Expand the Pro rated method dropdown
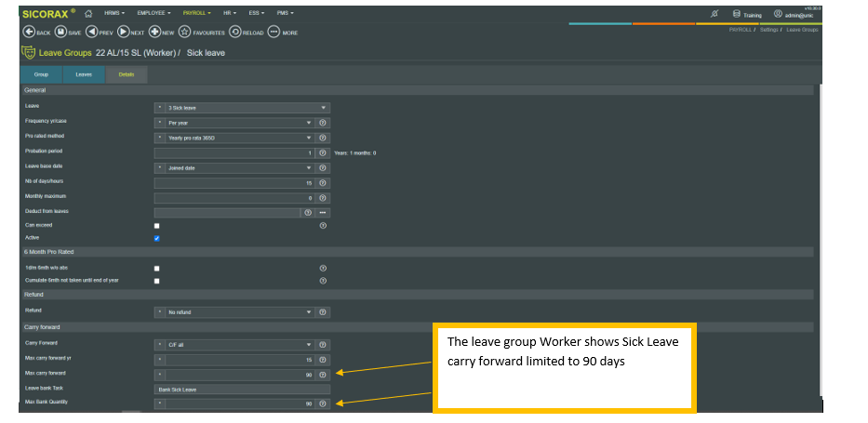 239,138
